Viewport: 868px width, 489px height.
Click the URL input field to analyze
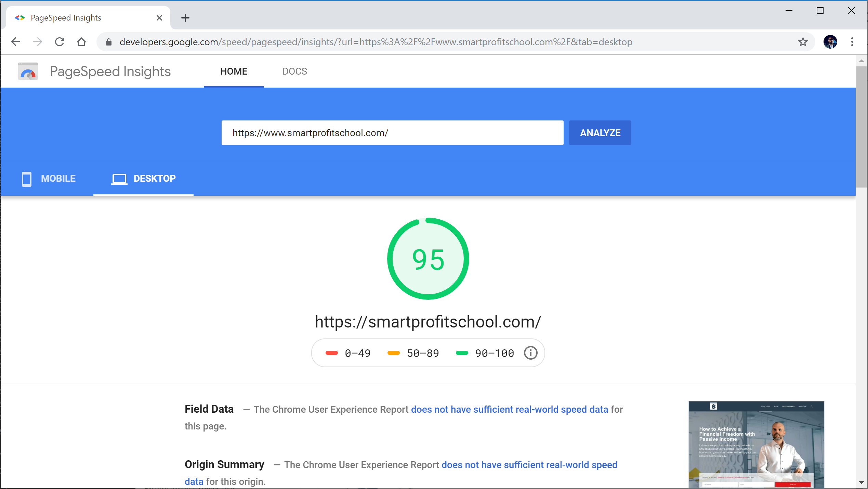point(392,133)
